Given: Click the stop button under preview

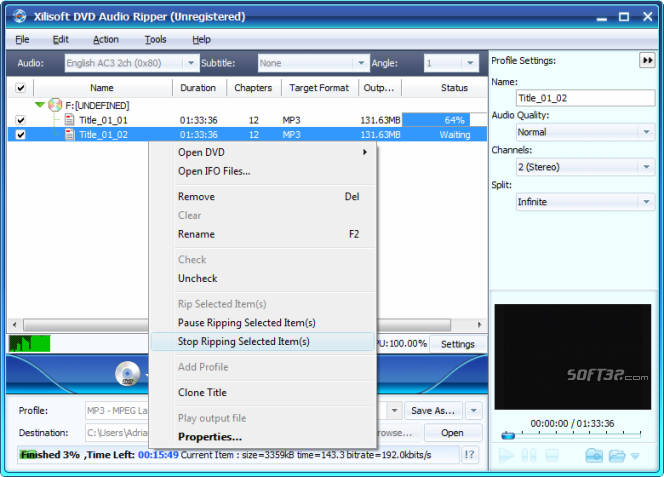Looking at the screenshot, I should click(552, 456).
